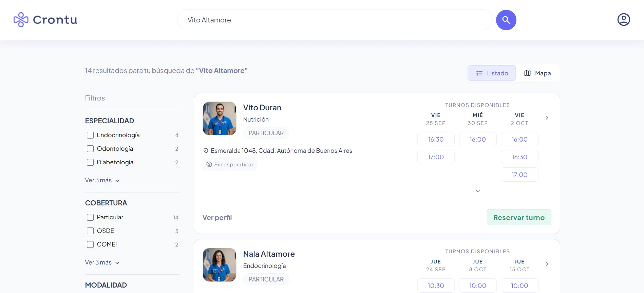Screen dimensions: 644x293
Task: Select Nala Altamore's 10:00 slot on 15 OCT
Action: click(519, 286)
